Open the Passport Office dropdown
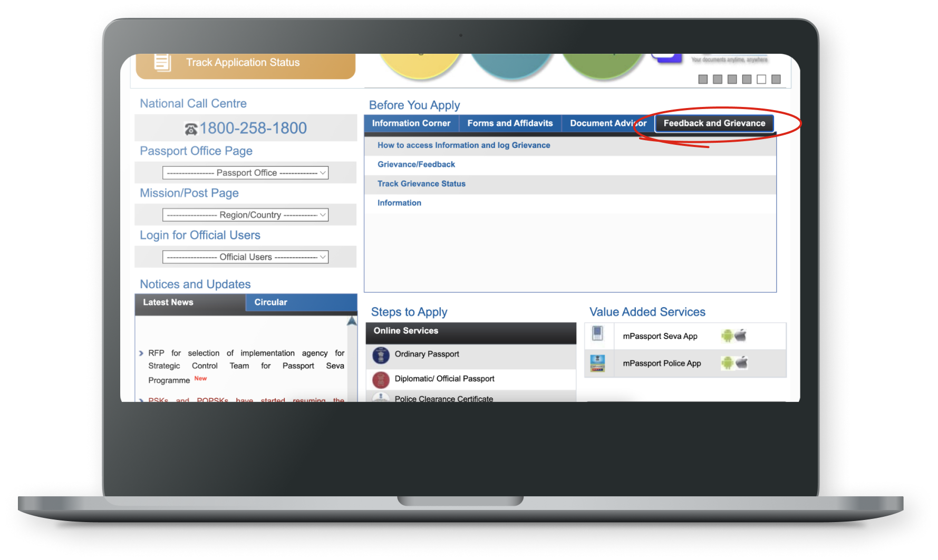Image resolution: width=938 pixels, height=560 pixels. pos(245,173)
